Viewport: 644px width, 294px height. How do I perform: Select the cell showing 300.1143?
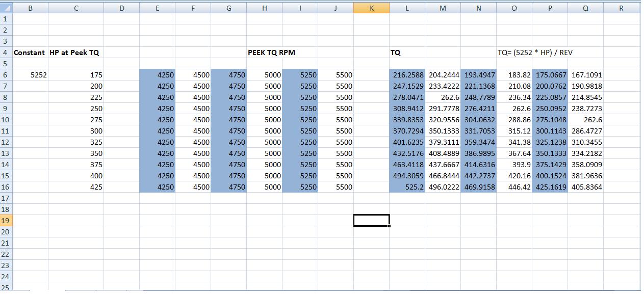(x=550, y=131)
